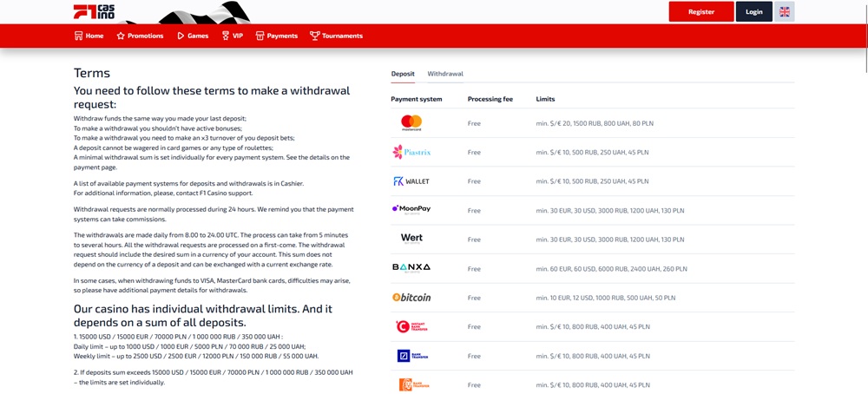The image size is (868, 394).
Task: Click "Free" in the Wert row
Action: pyautogui.click(x=474, y=240)
